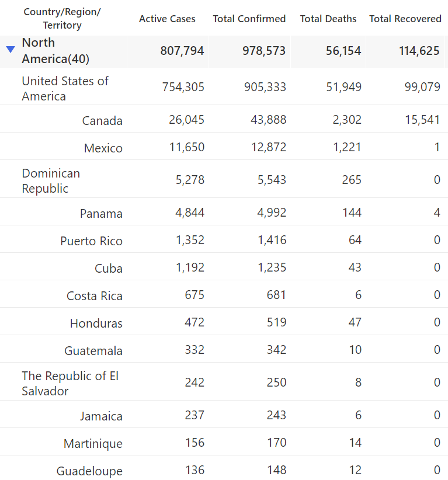Click USA total confirmed value 905,333
Viewport: 448px width, 480px height.
265,87
